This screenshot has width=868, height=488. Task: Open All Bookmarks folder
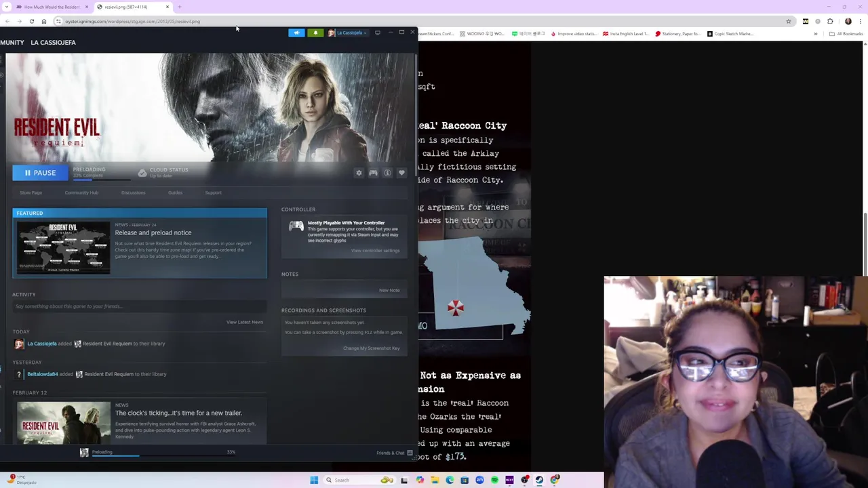[x=846, y=34]
